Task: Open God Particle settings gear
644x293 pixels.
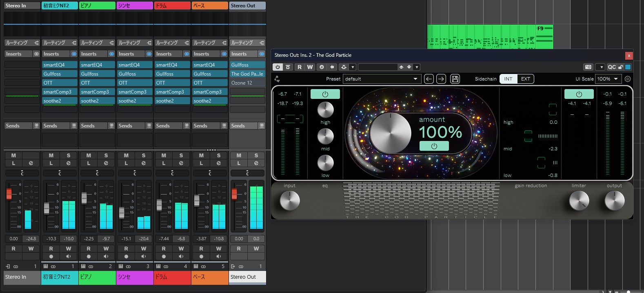Action: pos(628,79)
